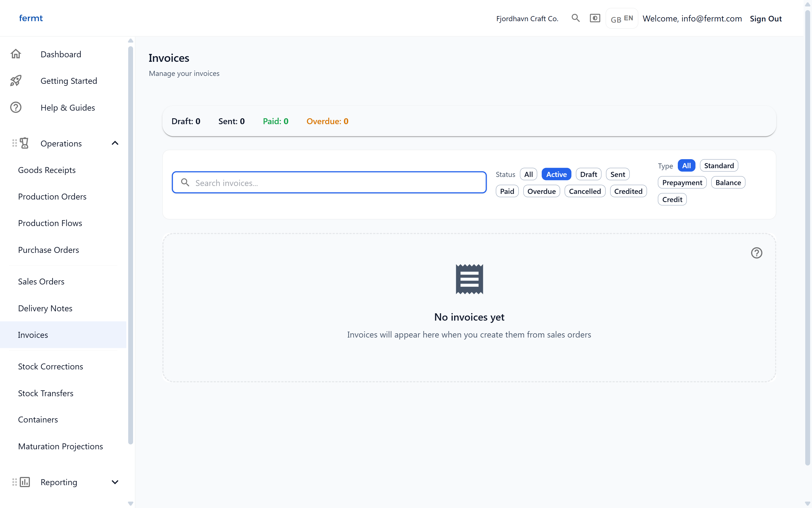This screenshot has height=508, width=812.
Task: Navigate to Delivery Notes
Action: pos(63,308)
